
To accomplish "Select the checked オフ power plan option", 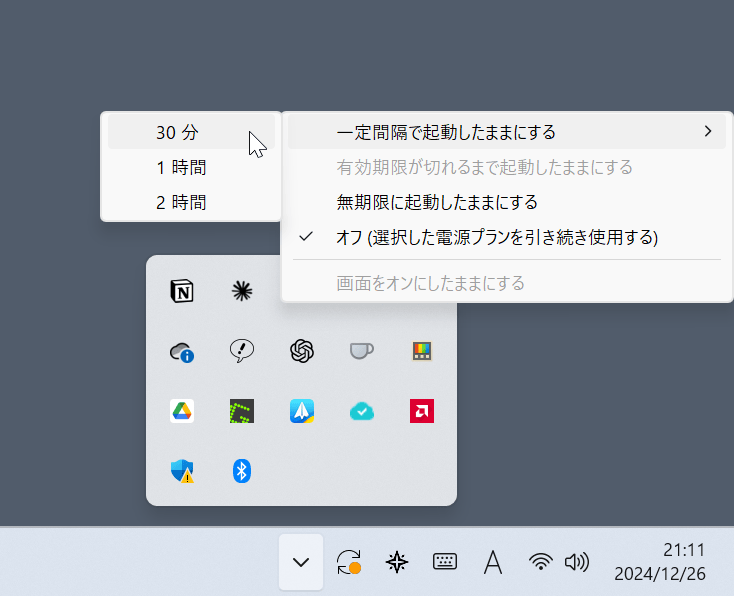I will click(497, 237).
